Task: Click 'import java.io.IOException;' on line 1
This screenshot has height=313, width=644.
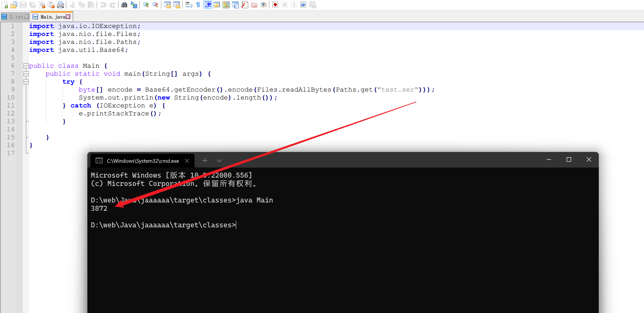Action: (x=85, y=26)
